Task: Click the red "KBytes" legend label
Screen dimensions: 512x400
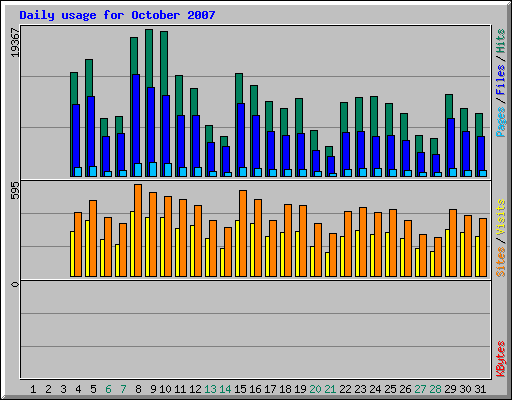Action: pos(501,359)
